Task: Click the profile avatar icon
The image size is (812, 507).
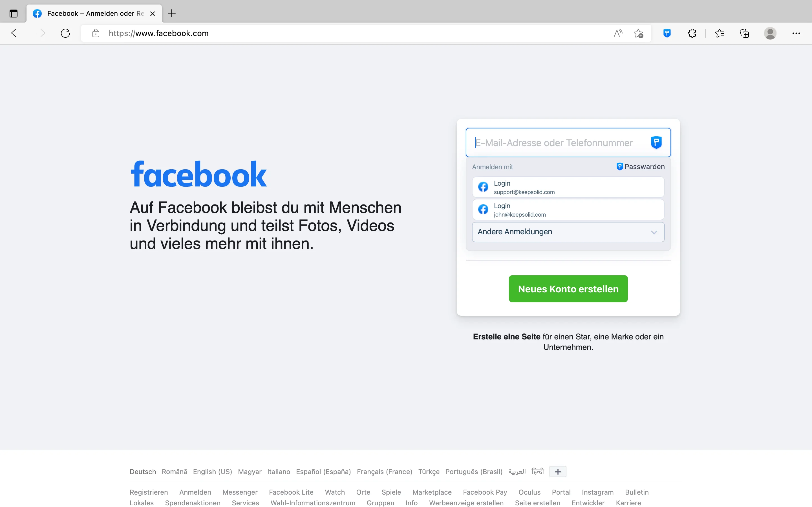Action: 770,33
